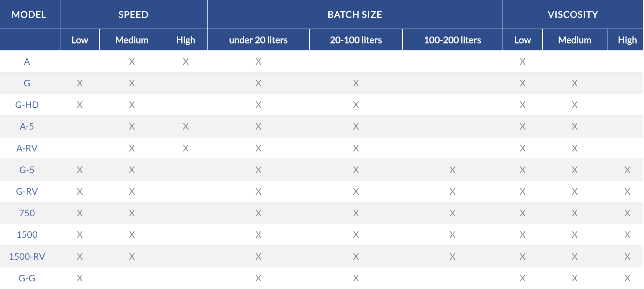The height and width of the screenshot is (289, 644).
Task: Click the MODEL column header
Action: point(29,15)
